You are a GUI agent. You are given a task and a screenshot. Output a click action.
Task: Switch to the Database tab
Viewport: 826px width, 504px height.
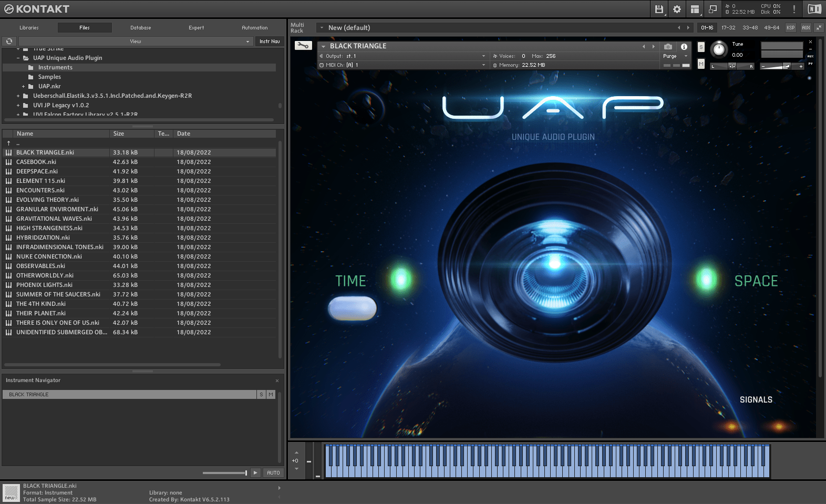click(141, 27)
